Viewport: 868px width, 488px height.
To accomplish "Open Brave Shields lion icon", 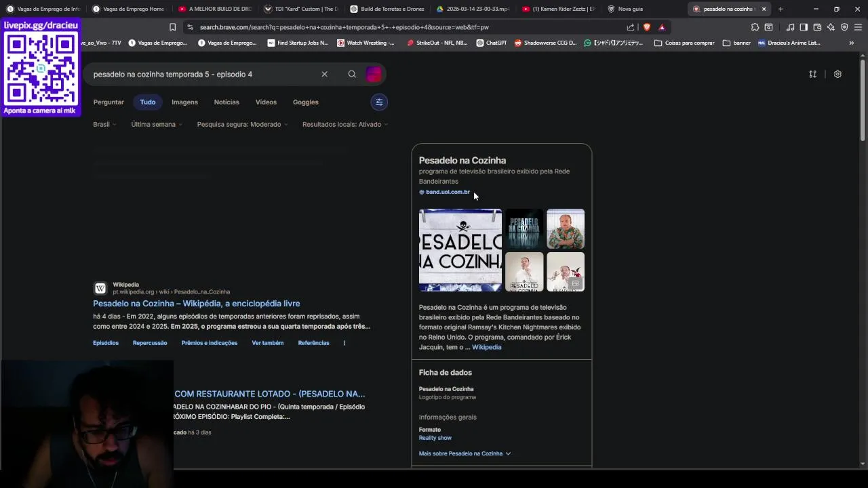I will (646, 27).
